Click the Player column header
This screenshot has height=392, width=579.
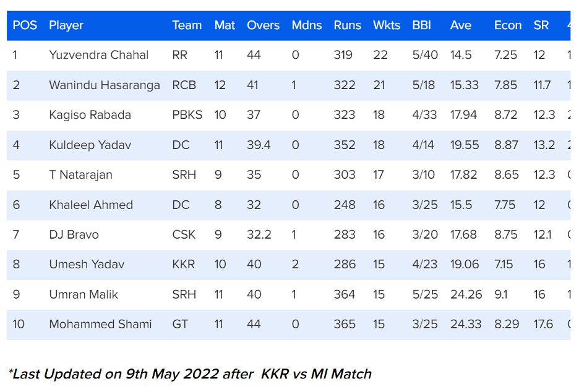point(66,25)
